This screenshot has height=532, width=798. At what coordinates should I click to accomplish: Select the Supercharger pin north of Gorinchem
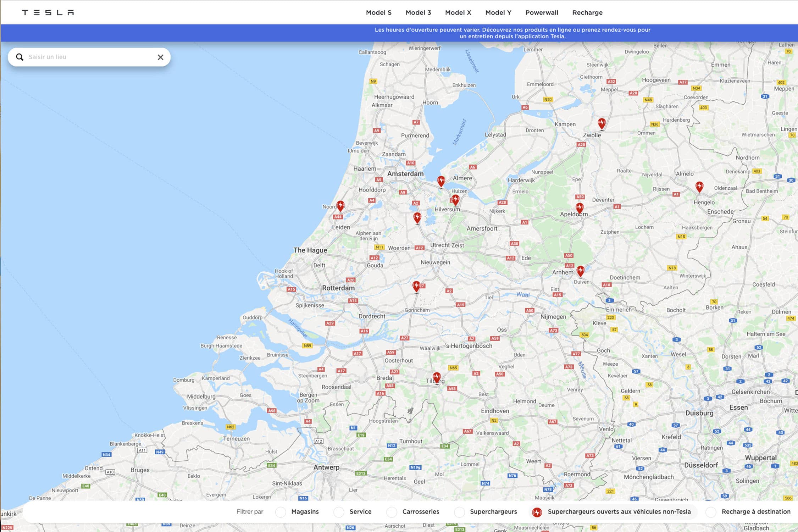coord(416,287)
